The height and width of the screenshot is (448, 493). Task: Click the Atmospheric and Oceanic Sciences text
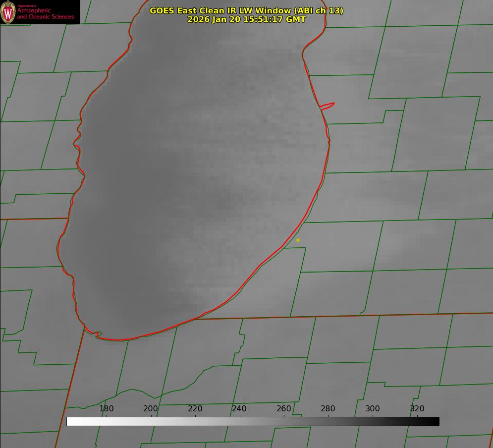45,14
